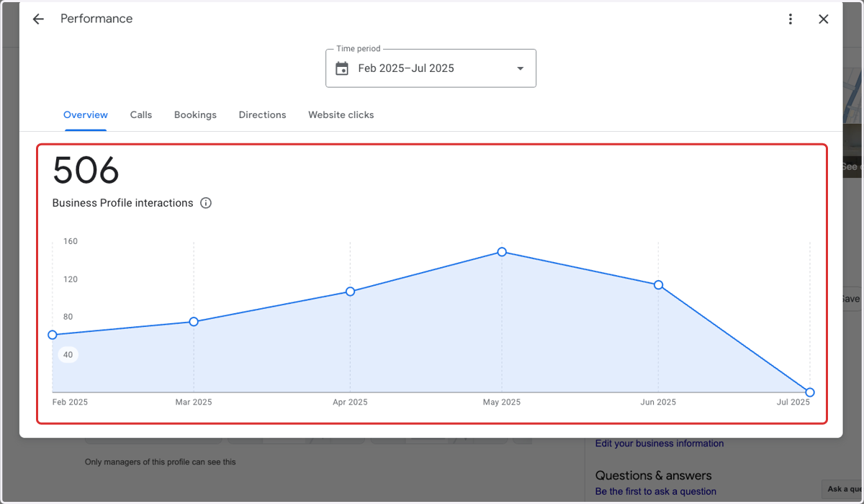
Task: Switch to the Bookings tab
Action: tap(195, 115)
